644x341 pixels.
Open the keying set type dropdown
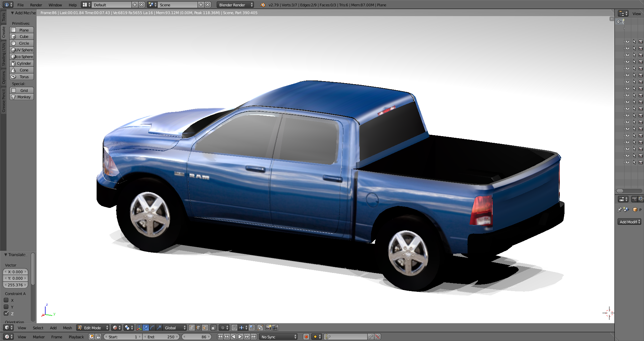point(317,337)
